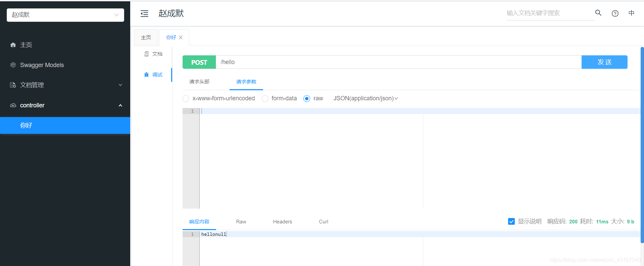Open the 请求头部 tab
Screen dimensions: 644x266
click(199, 82)
